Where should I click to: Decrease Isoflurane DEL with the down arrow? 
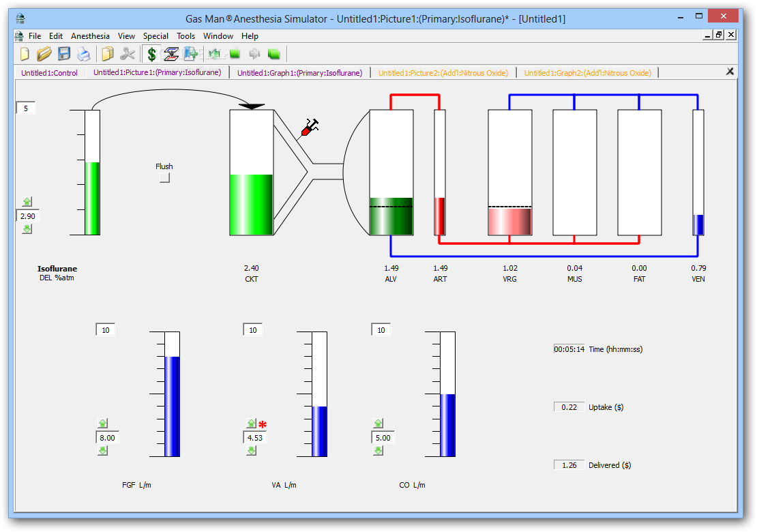tap(27, 228)
